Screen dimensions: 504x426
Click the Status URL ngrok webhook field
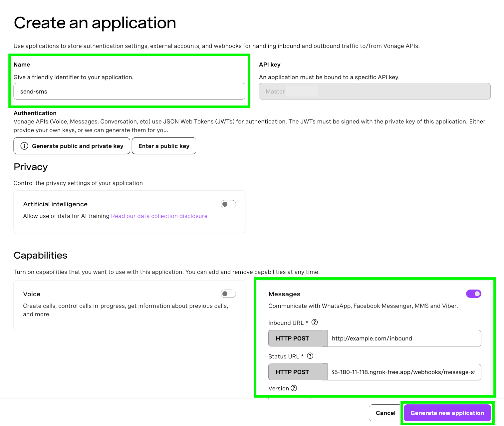coord(404,372)
